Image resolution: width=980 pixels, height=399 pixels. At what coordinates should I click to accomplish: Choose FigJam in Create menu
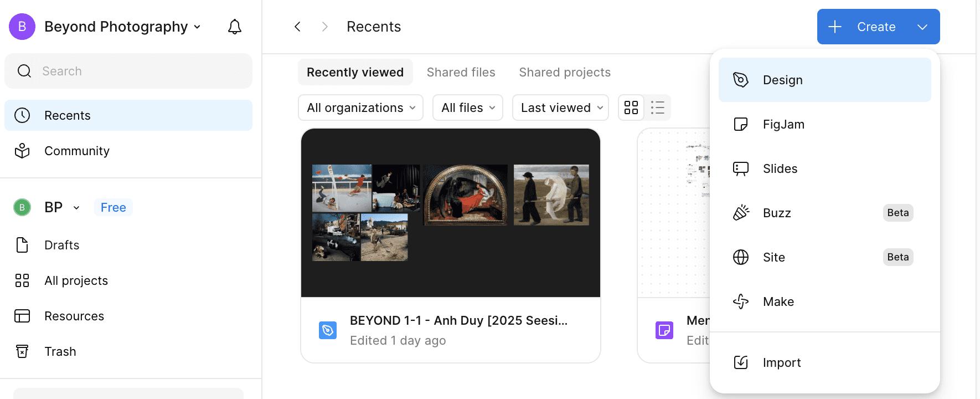(783, 124)
